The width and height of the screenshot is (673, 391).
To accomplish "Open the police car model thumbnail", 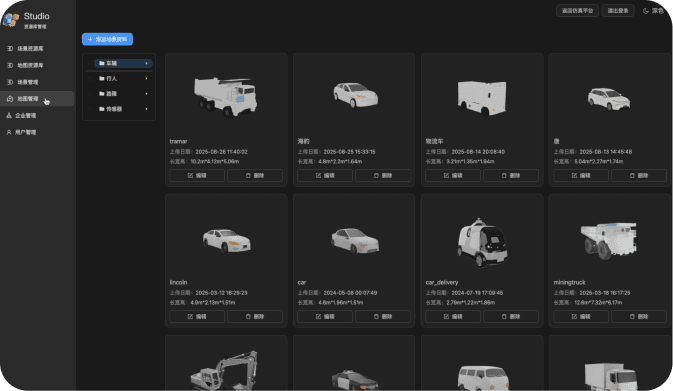I will pyautogui.click(x=355, y=379).
